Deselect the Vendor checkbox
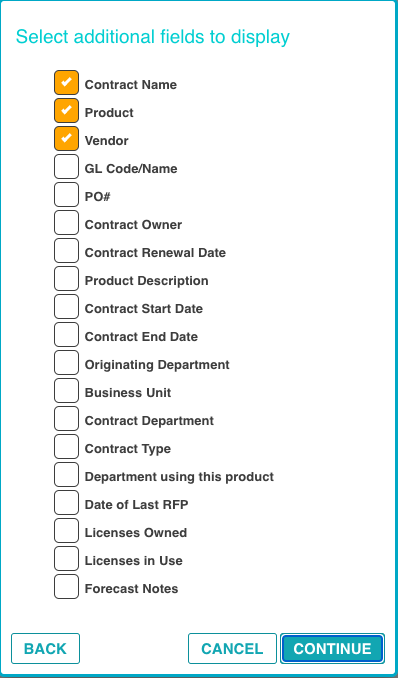This screenshot has height=678, width=398. point(66,138)
